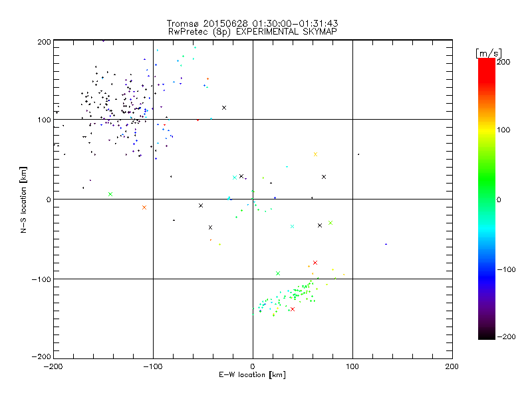532x399 pixels.
Task: Click the plot title 'Tromsø 20150628 01:30:00-01:31:43'
Action: click(x=253, y=23)
